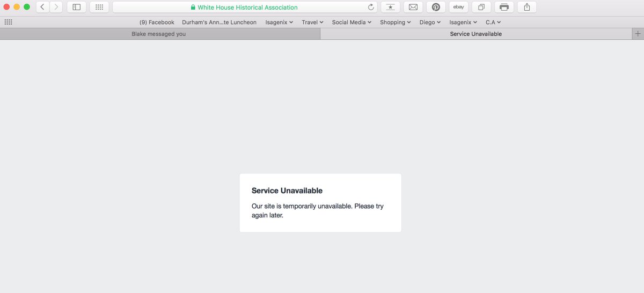Expand the first Isagenix bookmarks folder
Screen dimensions: 644x293
[279, 22]
